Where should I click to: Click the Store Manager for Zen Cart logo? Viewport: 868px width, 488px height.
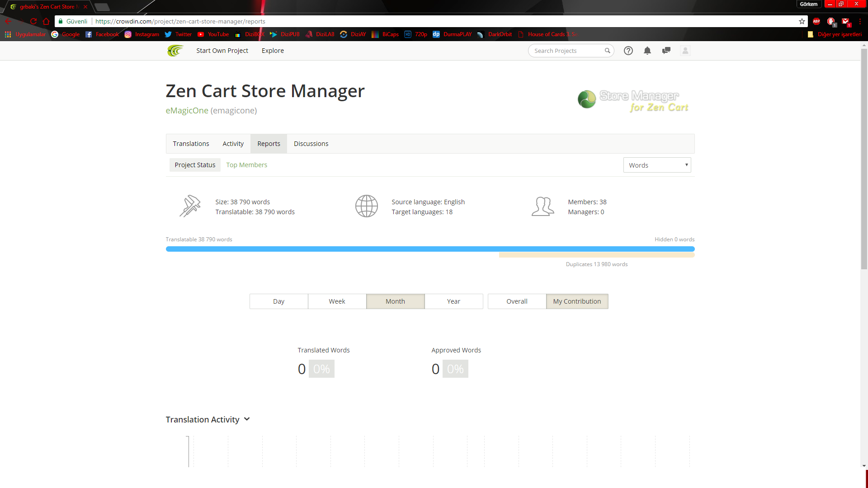[x=633, y=100]
